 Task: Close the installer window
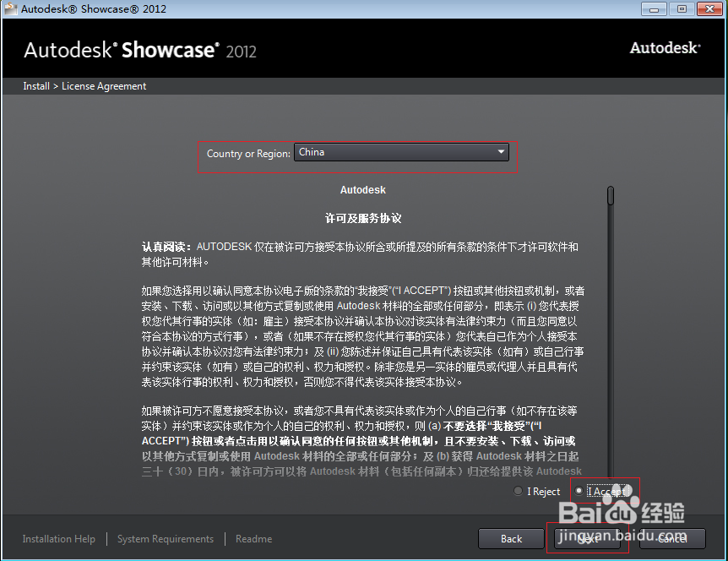tap(710, 8)
